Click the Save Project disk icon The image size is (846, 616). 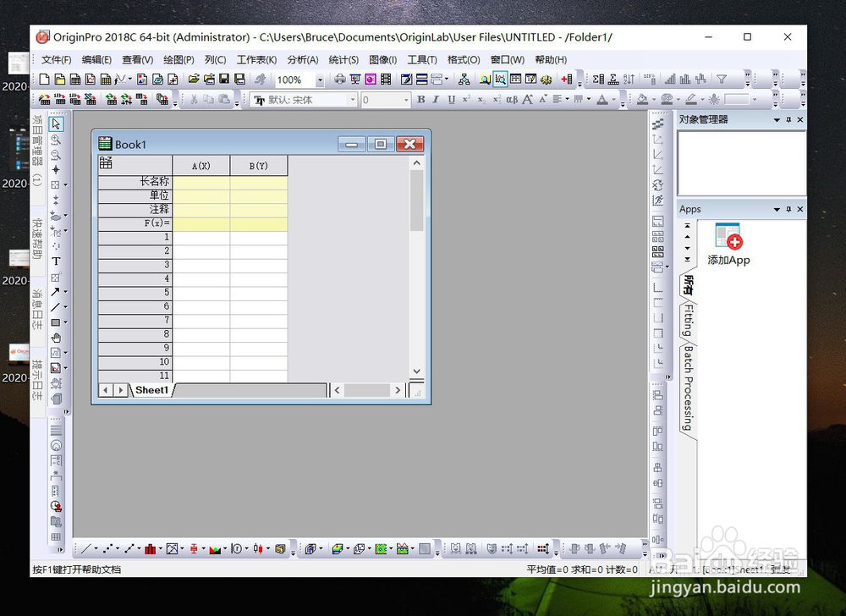224,80
